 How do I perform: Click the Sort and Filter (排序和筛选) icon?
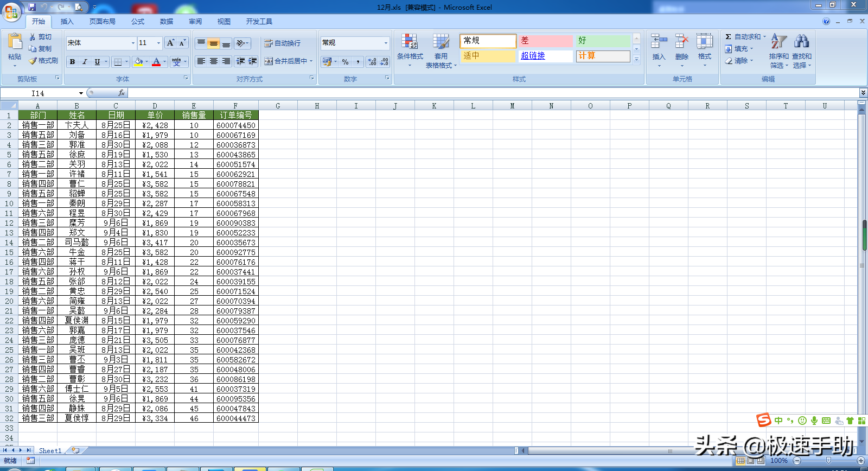(778, 42)
